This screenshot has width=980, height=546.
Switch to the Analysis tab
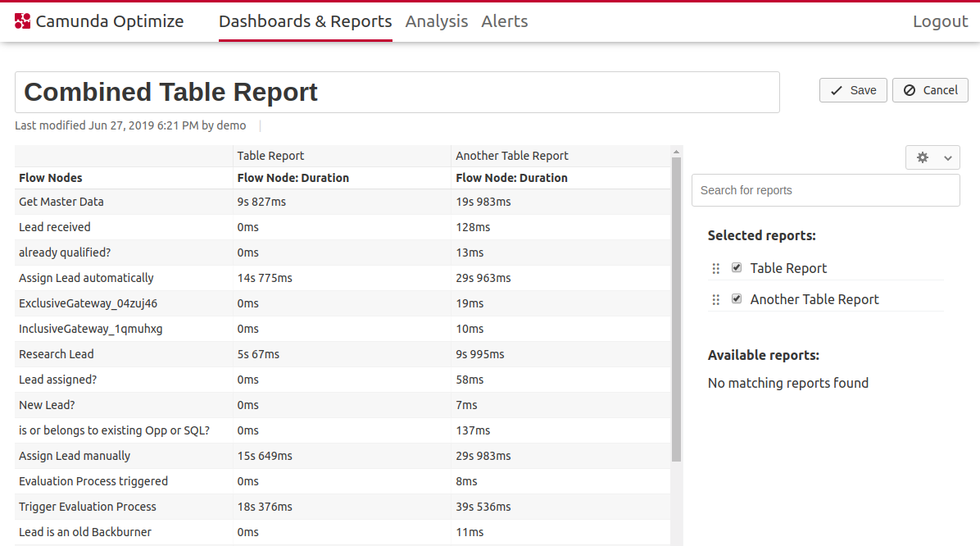coord(436,21)
